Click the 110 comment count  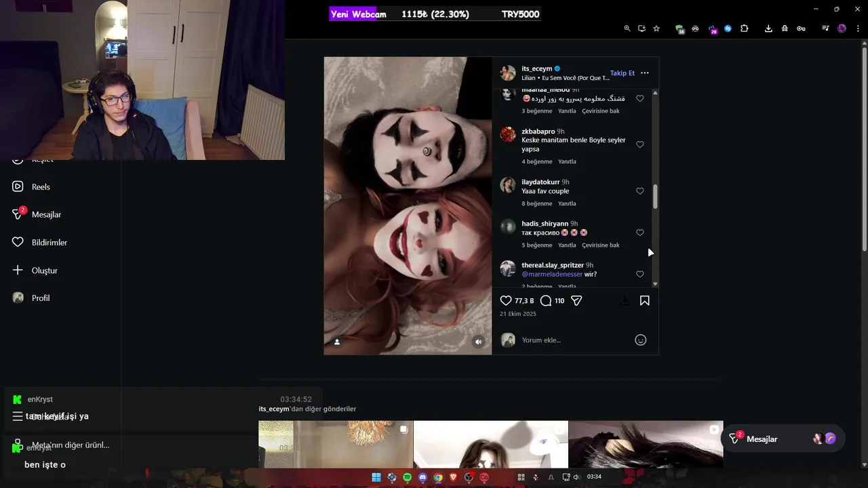click(x=559, y=301)
